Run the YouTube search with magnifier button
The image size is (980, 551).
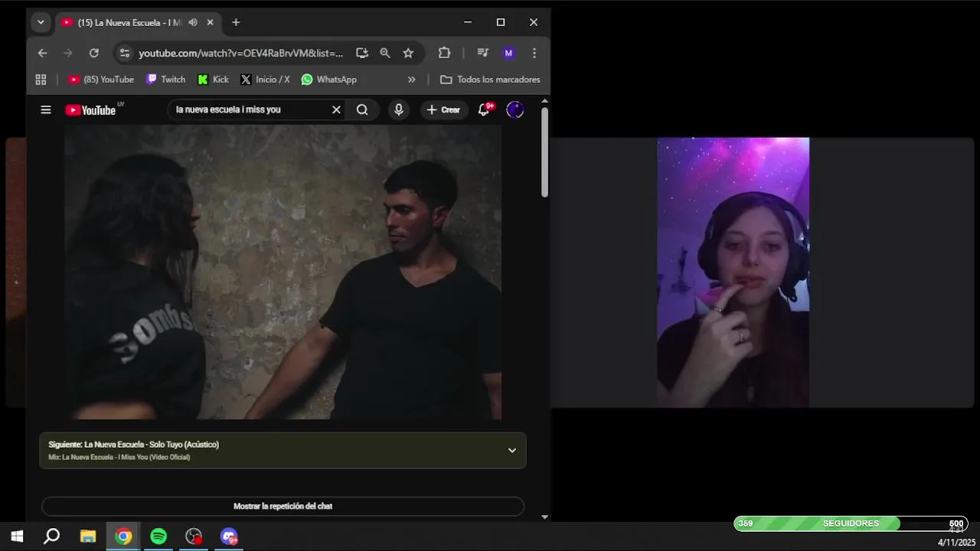click(x=362, y=109)
